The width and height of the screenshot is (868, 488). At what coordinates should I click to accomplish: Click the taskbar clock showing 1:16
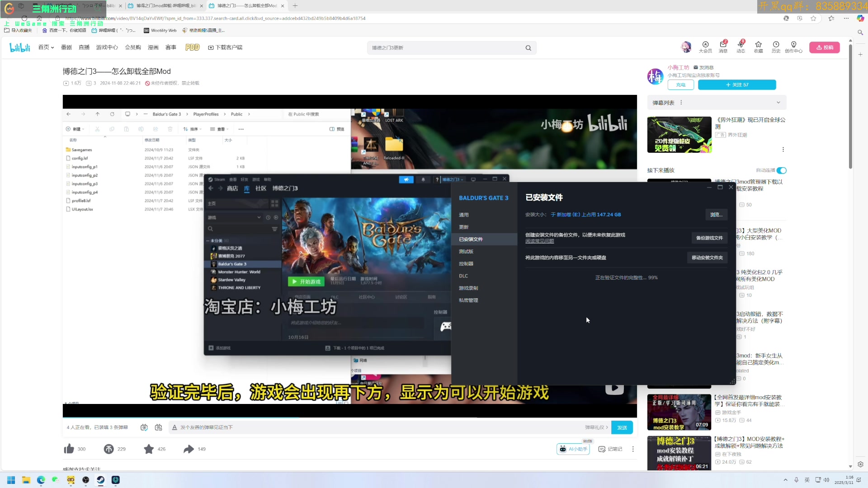pos(844,480)
